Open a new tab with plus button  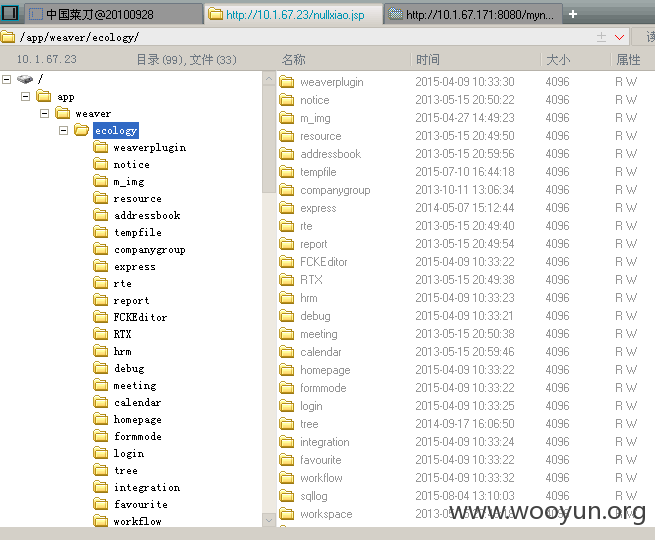[573, 14]
